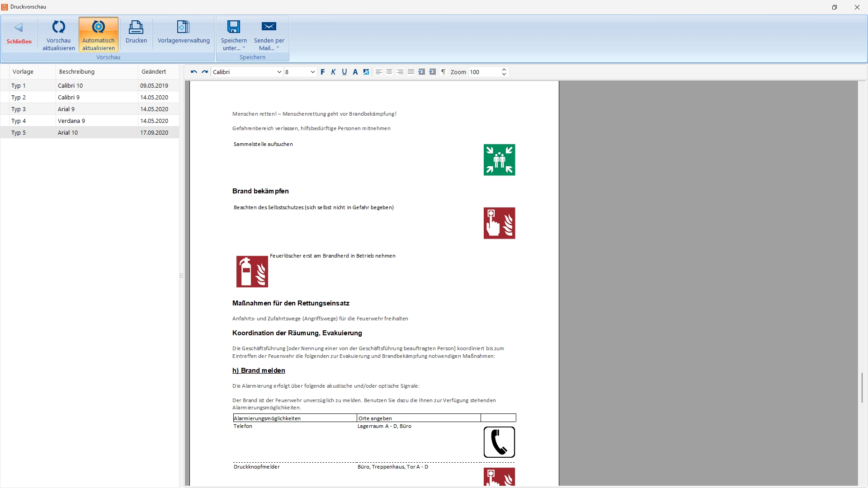
Task: Toggle bold formatting F button
Action: click(323, 72)
